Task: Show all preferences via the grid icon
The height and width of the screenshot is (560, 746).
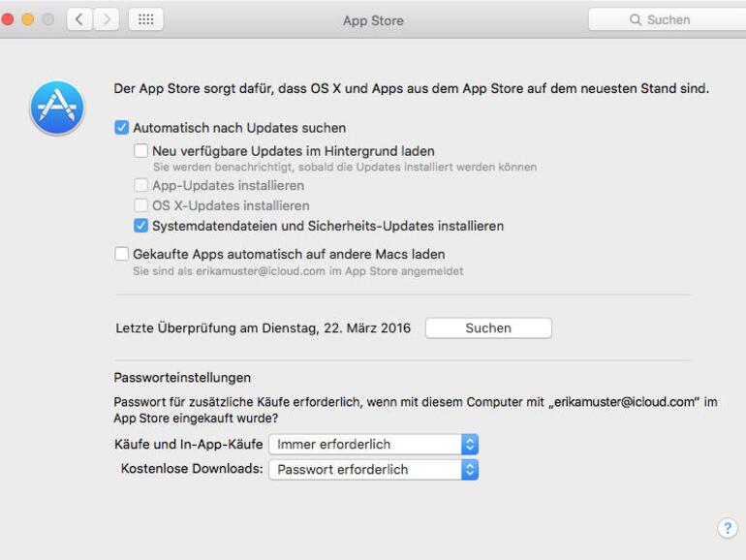Action: point(145,19)
